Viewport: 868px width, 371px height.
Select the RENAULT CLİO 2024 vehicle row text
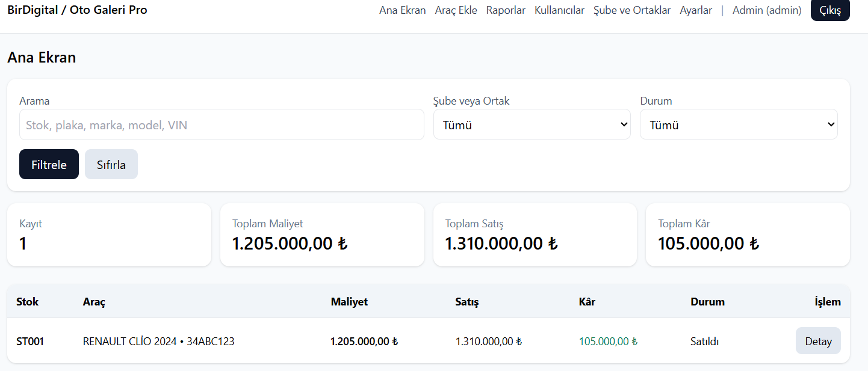point(158,342)
